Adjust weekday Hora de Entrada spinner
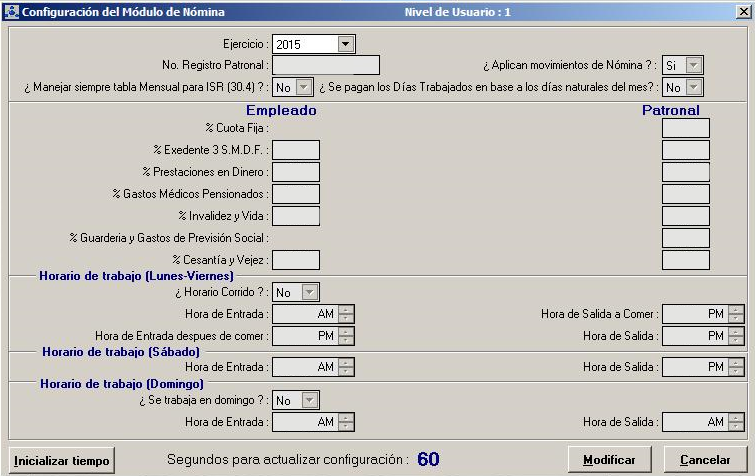 (x=346, y=314)
